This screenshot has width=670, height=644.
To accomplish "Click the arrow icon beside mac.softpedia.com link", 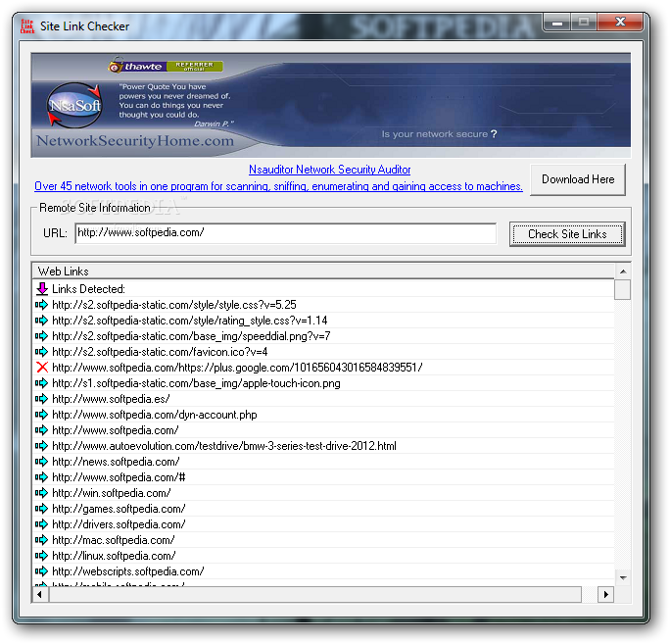I will 41,540.
